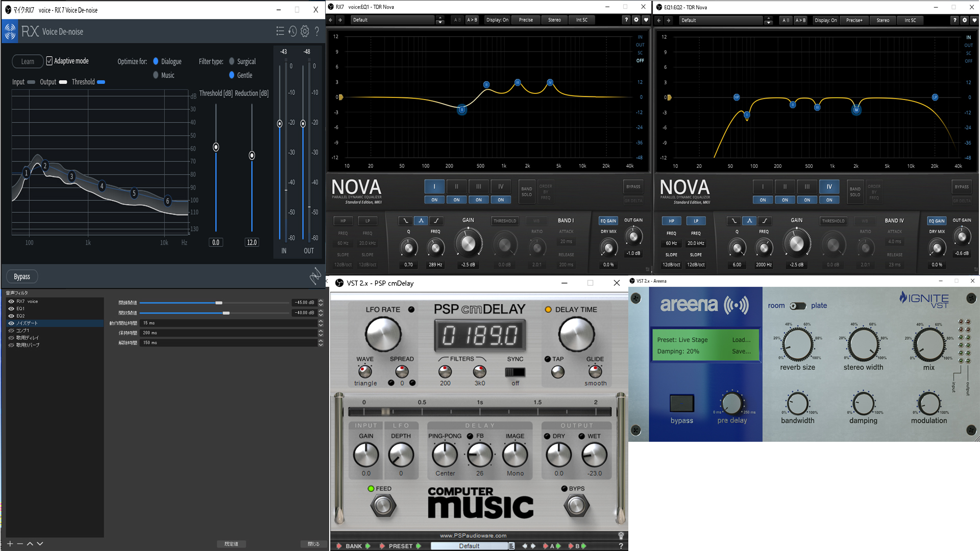Enable the 歌用ディレイ filter eye

point(11,338)
